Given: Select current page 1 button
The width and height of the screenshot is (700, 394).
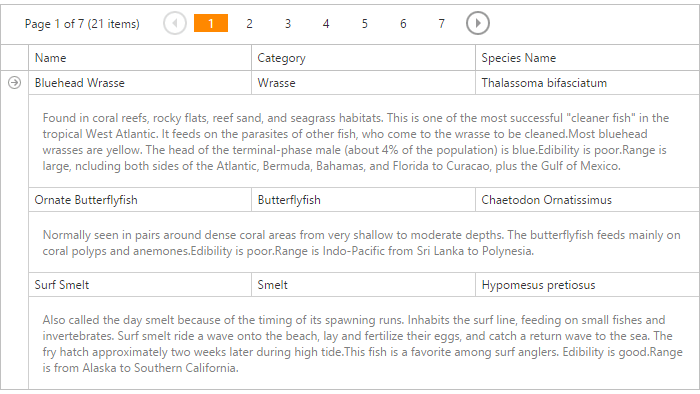Looking at the screenshot, I should (211, 23).
